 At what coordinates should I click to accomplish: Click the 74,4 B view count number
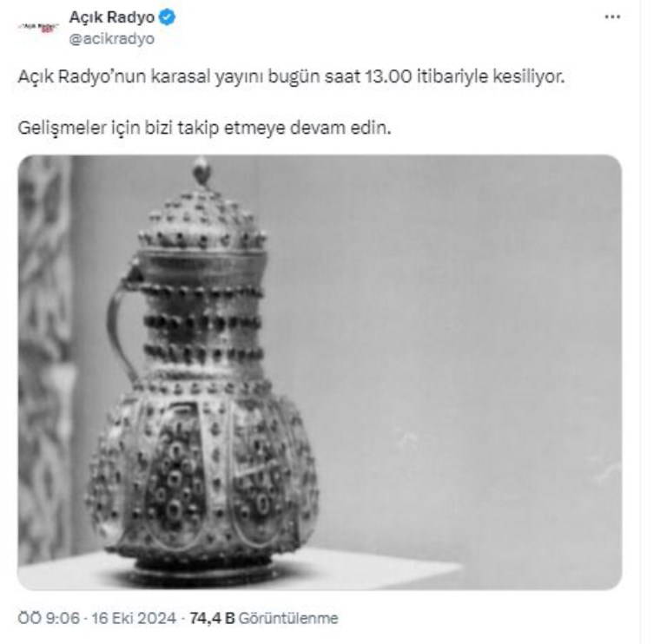[212, 618]
